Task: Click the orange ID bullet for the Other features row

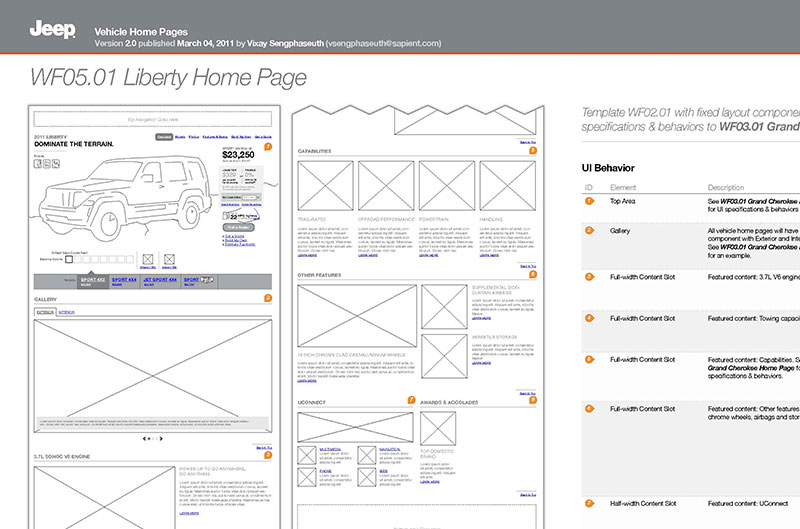Action: point(589,409)
